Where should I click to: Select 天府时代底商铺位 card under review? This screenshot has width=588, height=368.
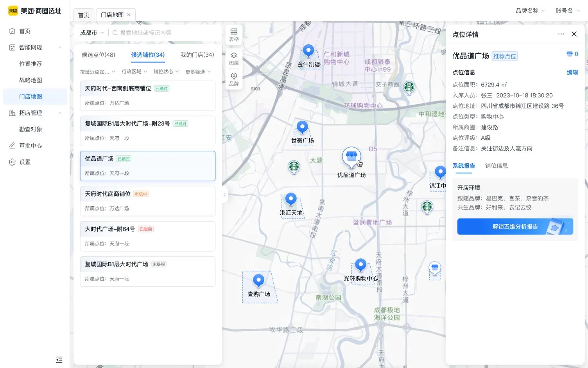point(148,201)
